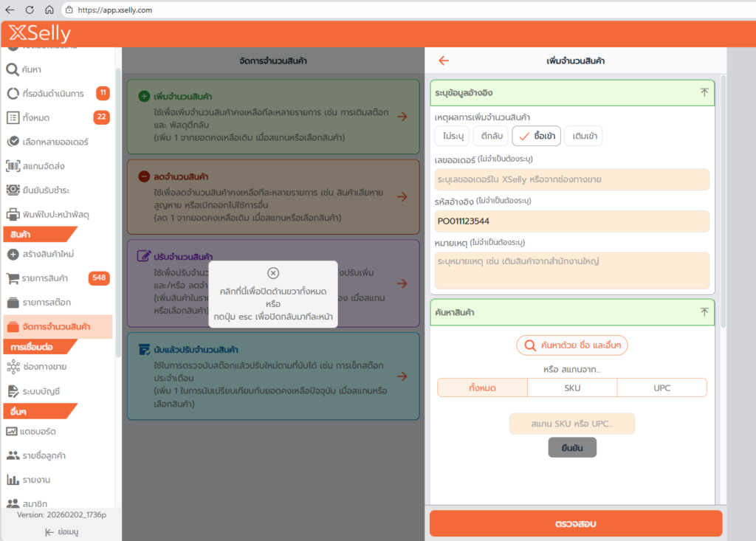
Task: Click the create new product plus icon
Action: click(x=13, y=254)
